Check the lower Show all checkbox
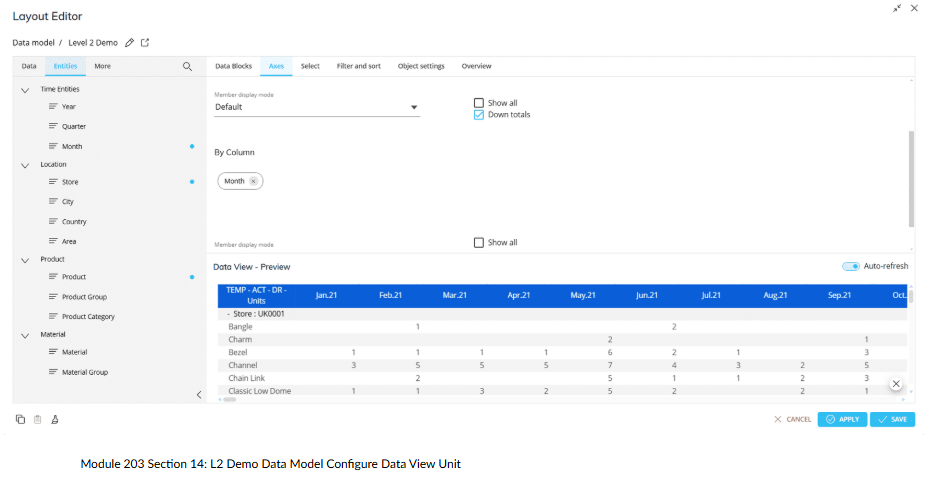Viewport: 937px width, 478px height. click(x=479, y=243)
